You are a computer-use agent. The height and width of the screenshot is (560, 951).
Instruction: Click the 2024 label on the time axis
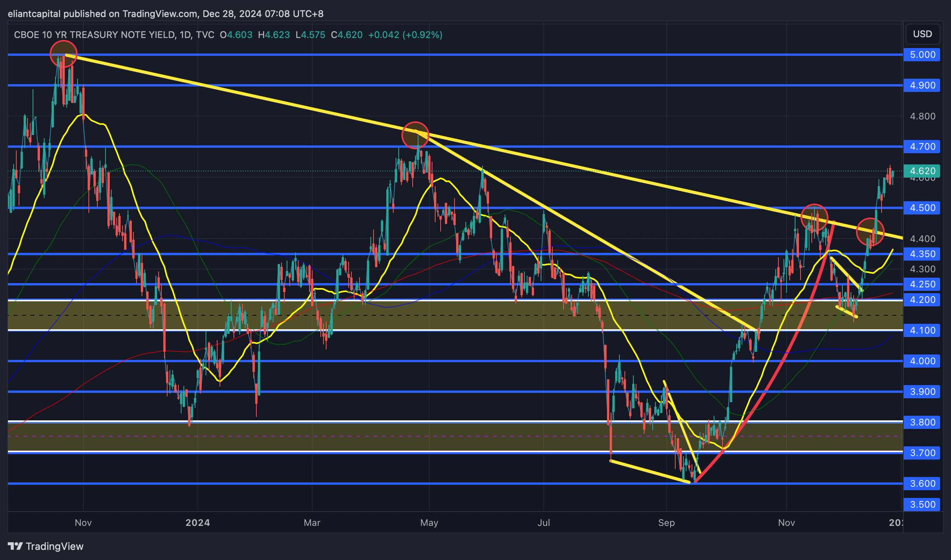(197, 523)
